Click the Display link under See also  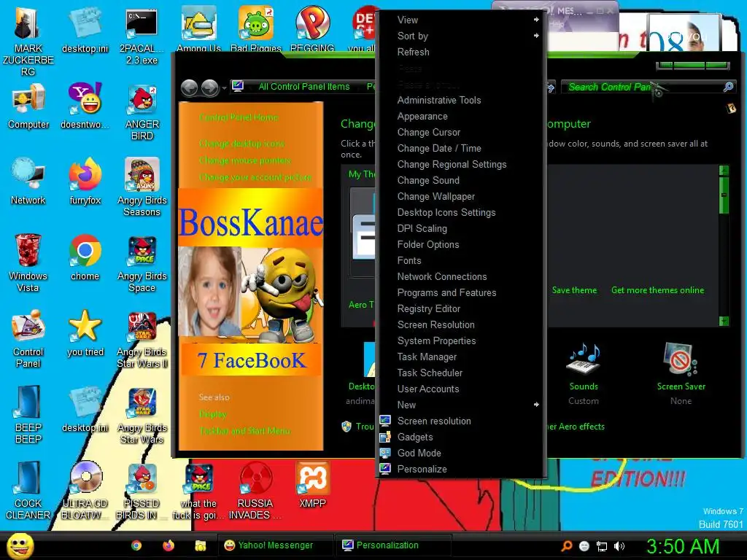[213, 414]
